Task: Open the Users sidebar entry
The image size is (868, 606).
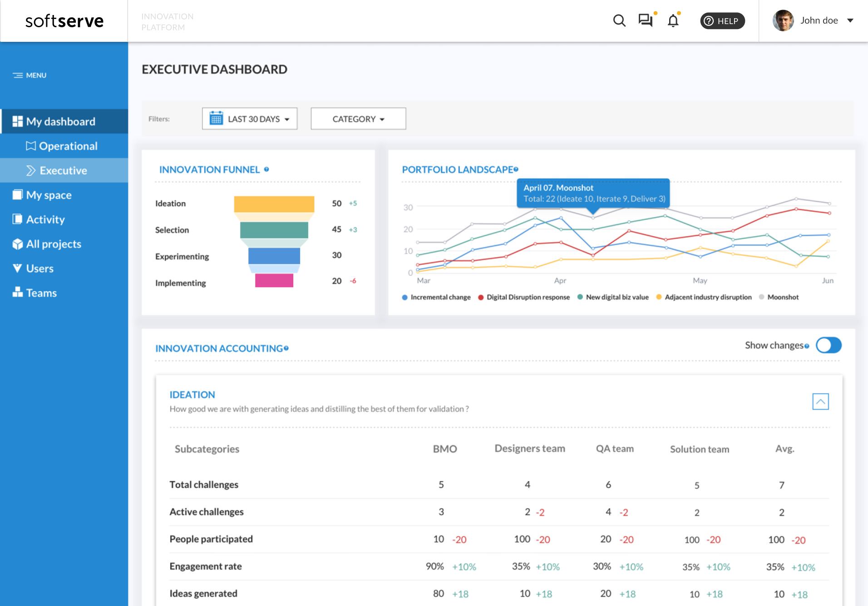Action: [64, 268]
